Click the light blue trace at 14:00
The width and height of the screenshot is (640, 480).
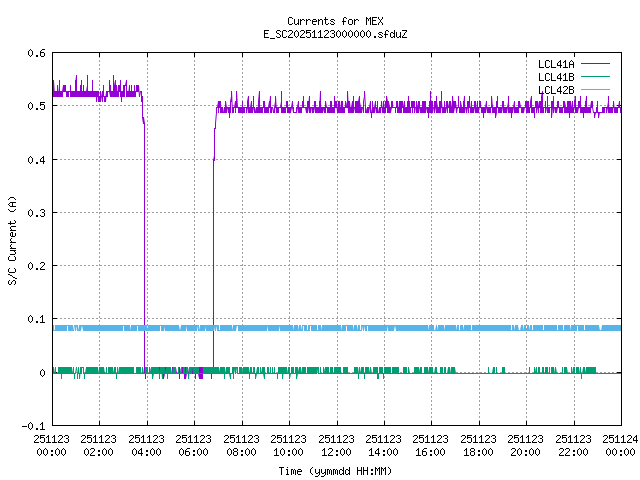coord(383,327)
